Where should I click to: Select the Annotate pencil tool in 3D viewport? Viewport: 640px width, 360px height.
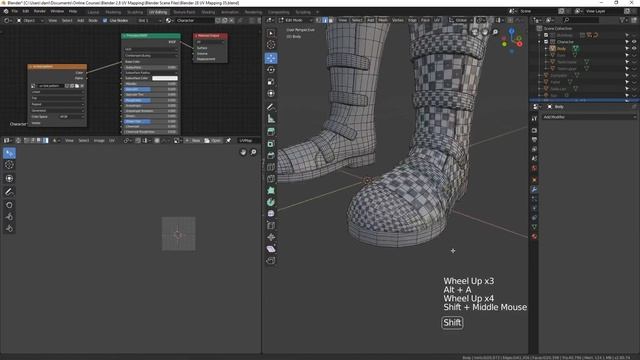[x=271, y=107]
